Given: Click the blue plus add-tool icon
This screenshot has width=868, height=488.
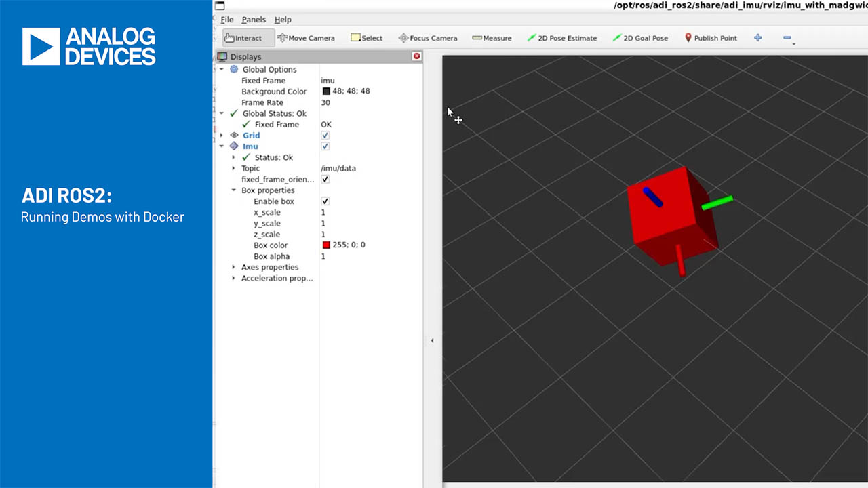Looking at the screenshot, I should [757, 38].
